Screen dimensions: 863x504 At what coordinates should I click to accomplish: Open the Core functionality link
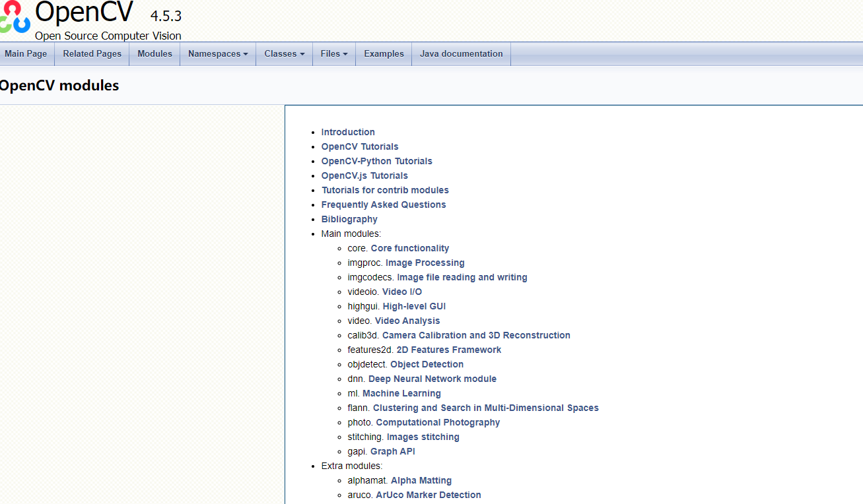(x=410, y=248)
